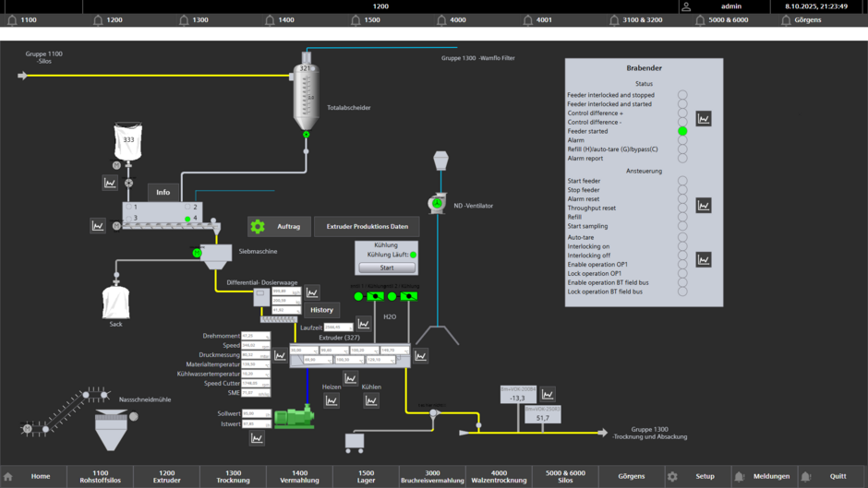The image size is (868, 488).
Task: Enable the Auto-tare control option
Action: tap(682, 238)
